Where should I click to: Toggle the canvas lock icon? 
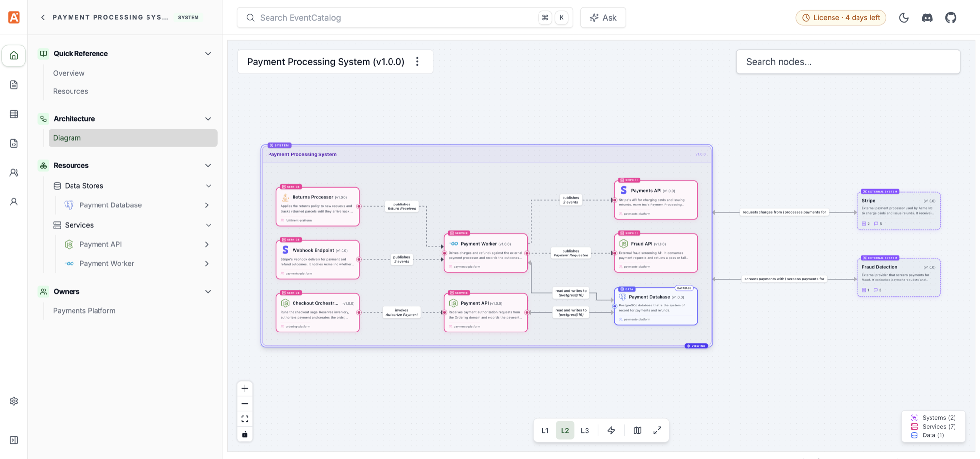245,434
